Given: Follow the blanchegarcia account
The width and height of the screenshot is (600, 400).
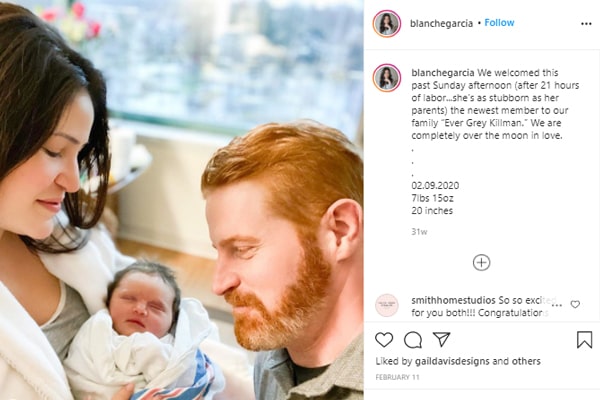Looking at the screenshot, I should point(499,23).
